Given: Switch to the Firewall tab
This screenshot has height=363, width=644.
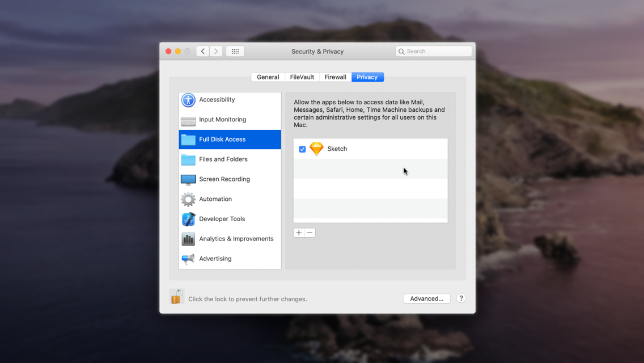Looking at the screenshot, I should click(335, 77).
